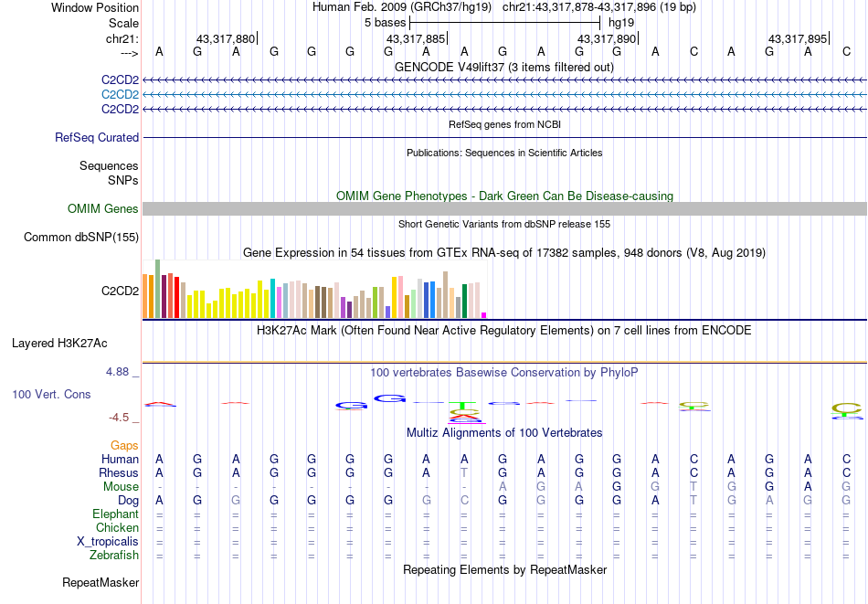Screen dimensions: 868x604
Task: Click the C base in Dog row
Action: (464, 501)
